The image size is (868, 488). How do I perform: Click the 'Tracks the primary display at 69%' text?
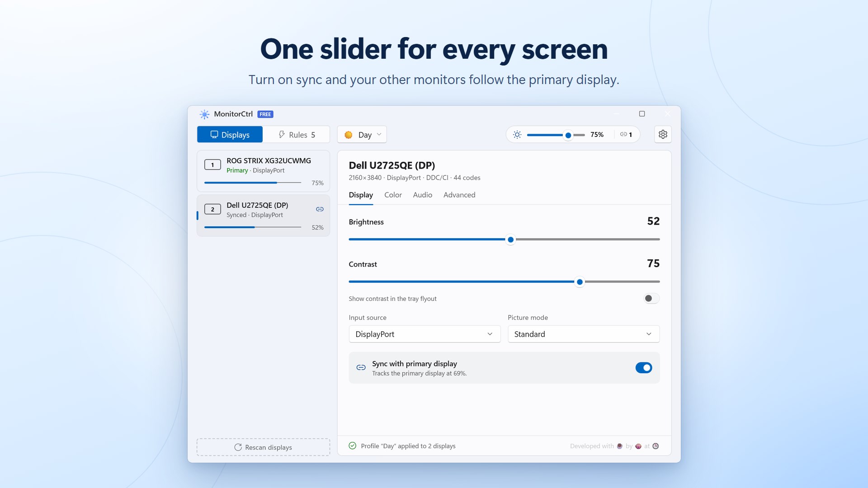[419, 373]
